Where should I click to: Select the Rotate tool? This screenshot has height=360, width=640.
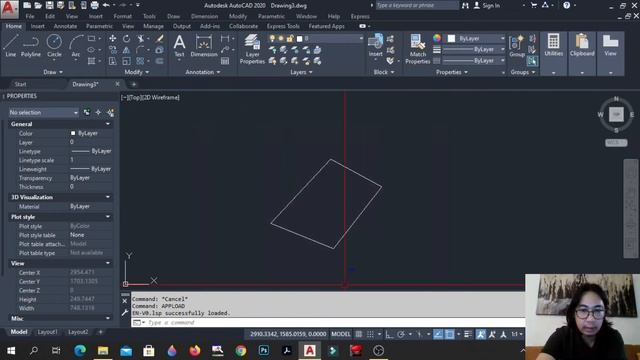[127, 38]
